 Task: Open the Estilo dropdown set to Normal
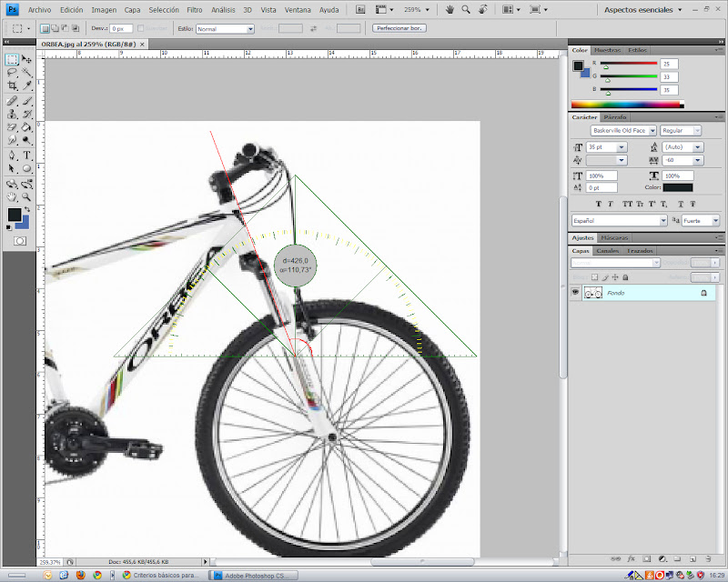coord(225,28)
